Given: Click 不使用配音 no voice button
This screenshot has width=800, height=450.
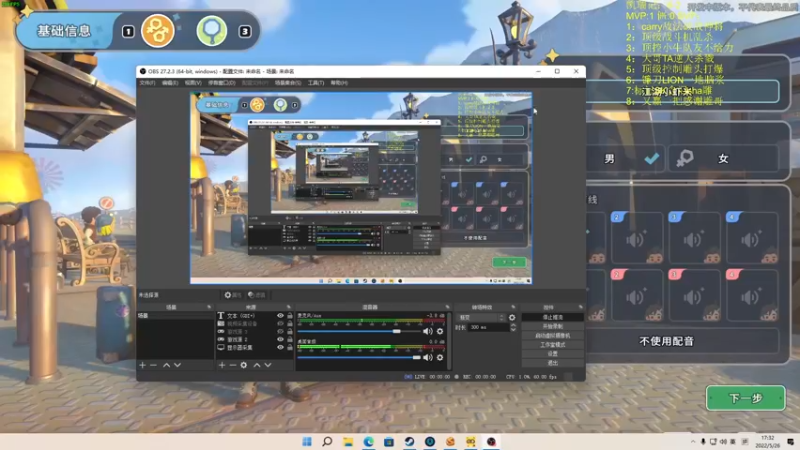Looking at the screenshot, I should click(666, 341).
